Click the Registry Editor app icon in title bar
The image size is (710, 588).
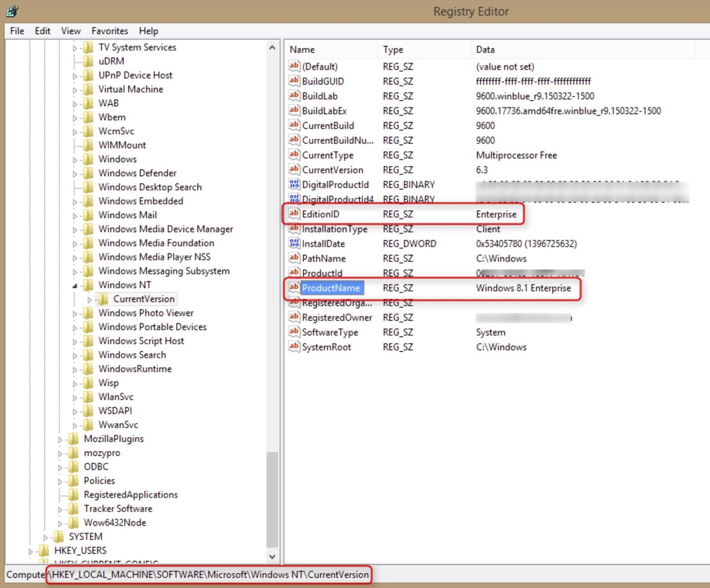click(x=12, y=11)
